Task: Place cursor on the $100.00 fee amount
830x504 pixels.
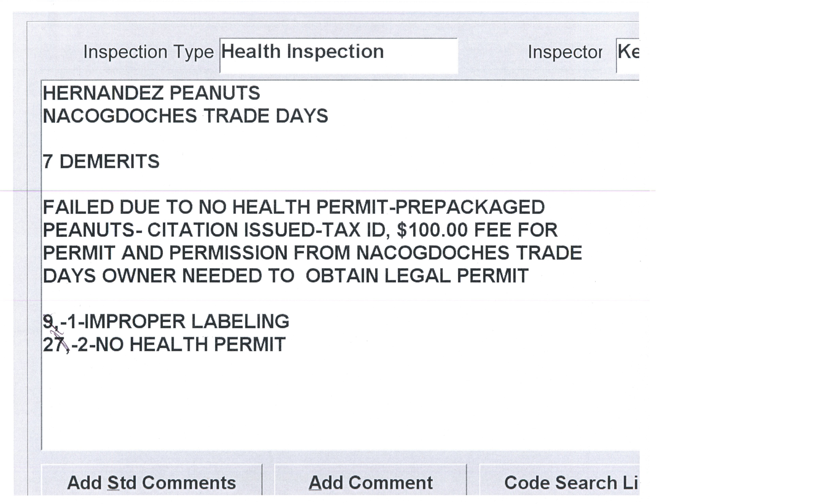Action: pos(432,230)
